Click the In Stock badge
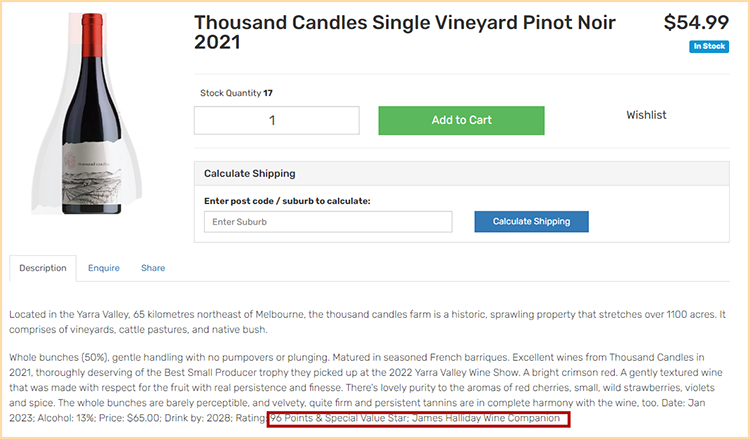 [x=709, y=47]
